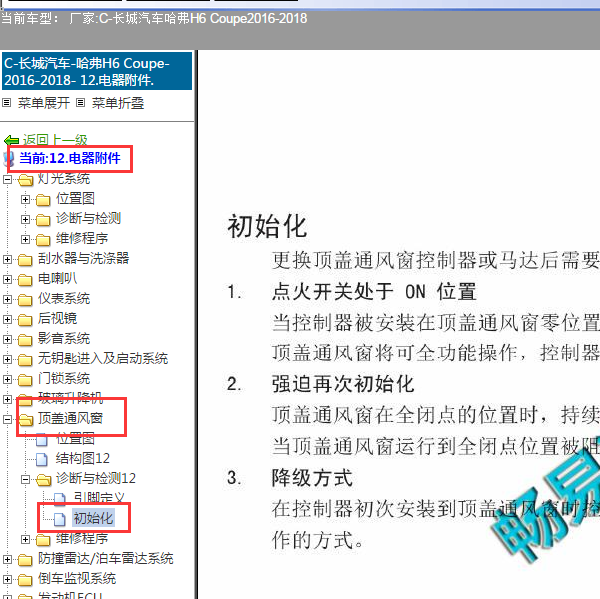The image size is (600, 599).
Task: Select 诊断与检测12 tree item
Action: coord(96,478)
